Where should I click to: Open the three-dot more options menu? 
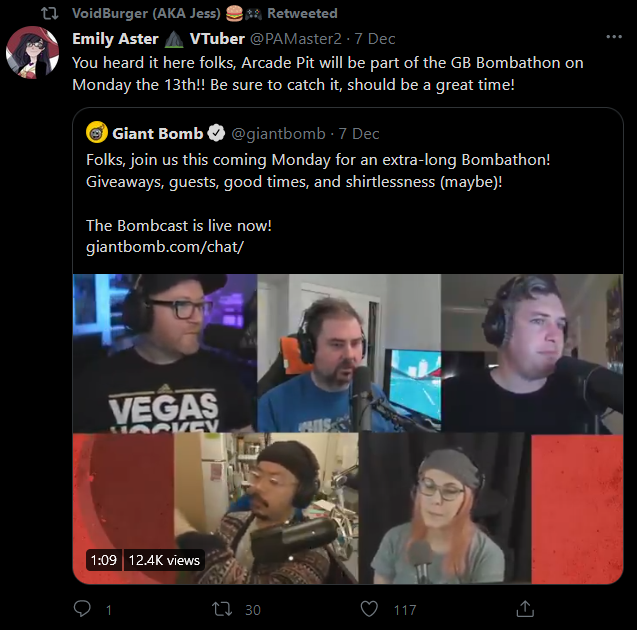(614, 37)
